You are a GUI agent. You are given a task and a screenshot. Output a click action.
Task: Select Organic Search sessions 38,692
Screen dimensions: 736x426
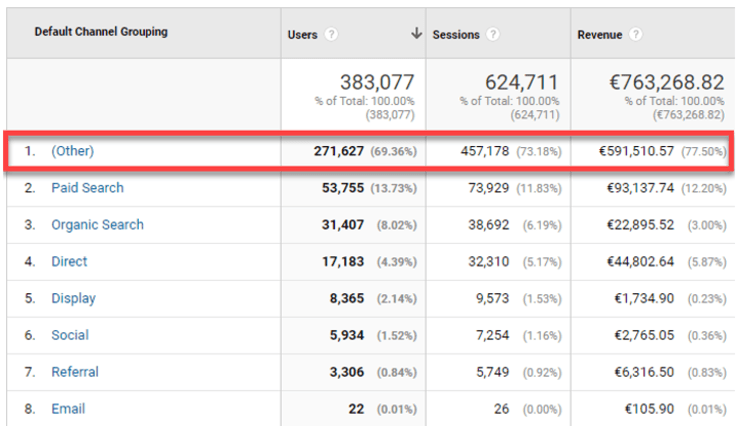(x=489, y=225)
